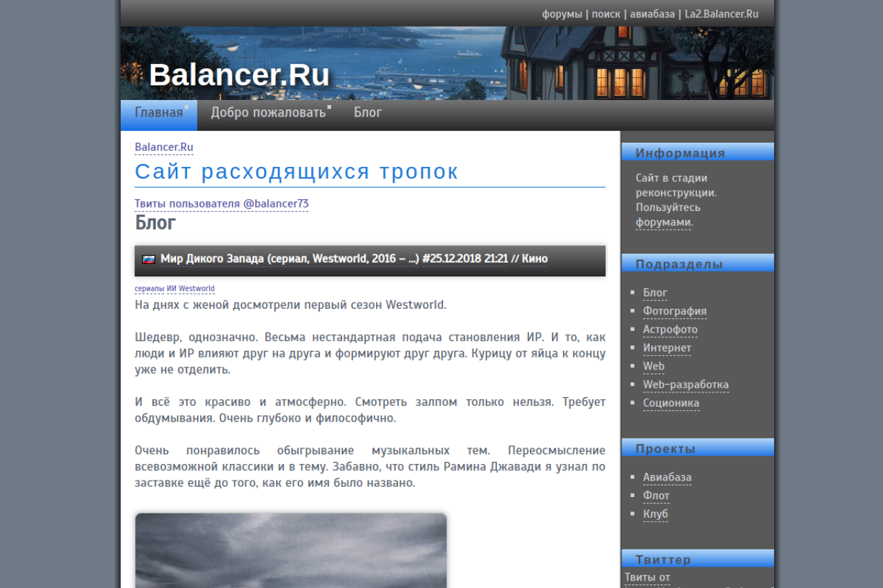Open the Главная navigation tab
Screen dimensions: 883x588
click(159, 113)
